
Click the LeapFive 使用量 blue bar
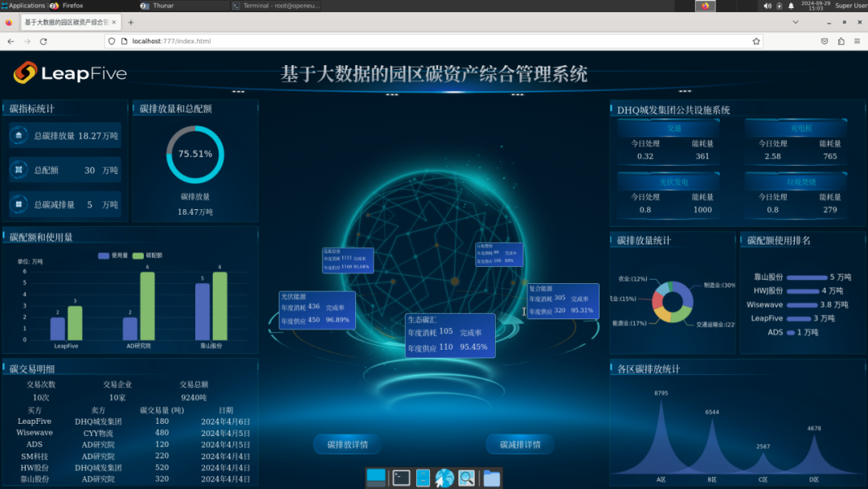[58, 329]
